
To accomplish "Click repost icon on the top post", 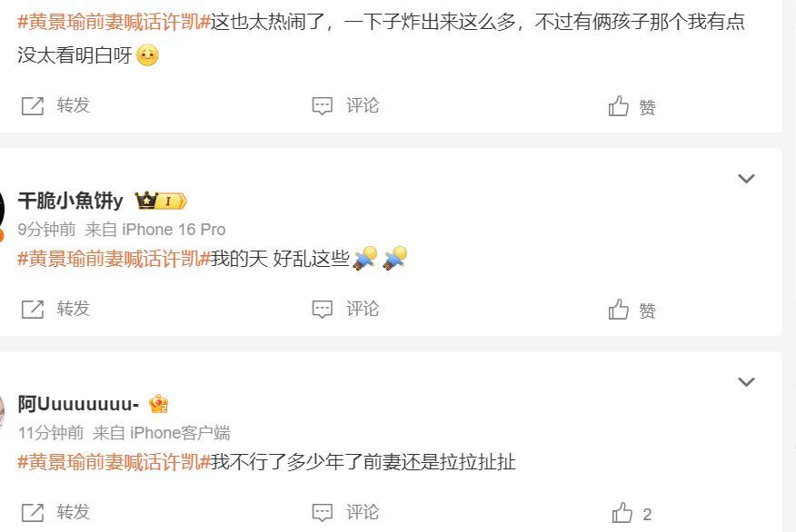I will click(33, 106).
